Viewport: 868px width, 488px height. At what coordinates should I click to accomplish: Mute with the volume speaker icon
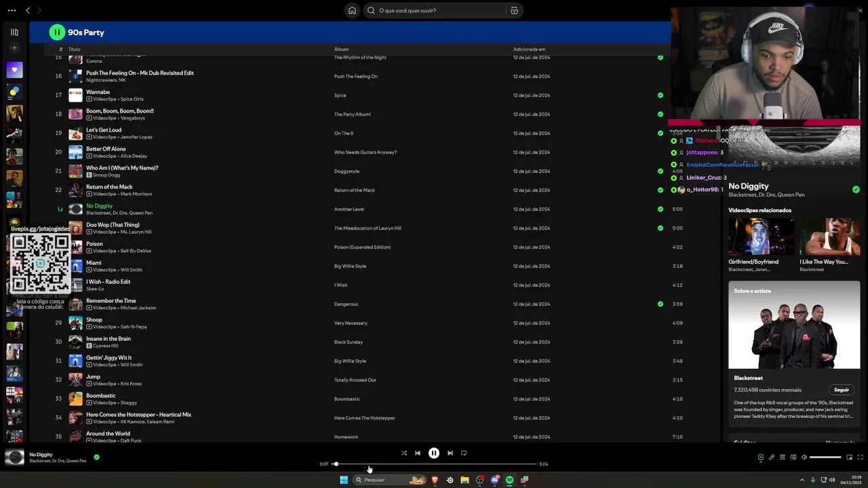[804, 457]
